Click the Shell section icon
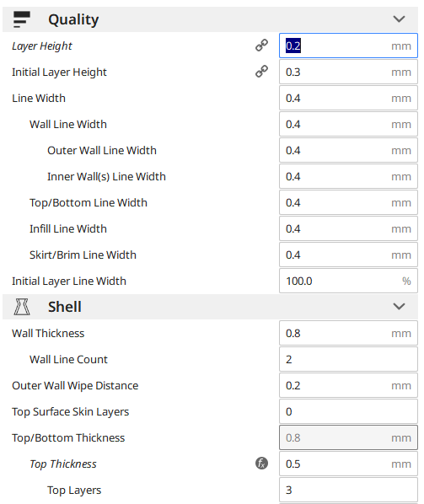 click(x=22, y=307)
